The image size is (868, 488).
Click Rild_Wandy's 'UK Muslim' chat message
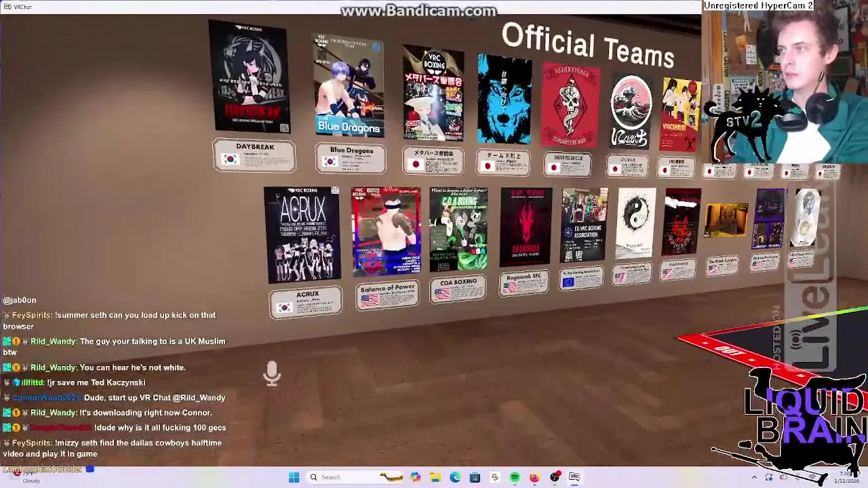114,346
